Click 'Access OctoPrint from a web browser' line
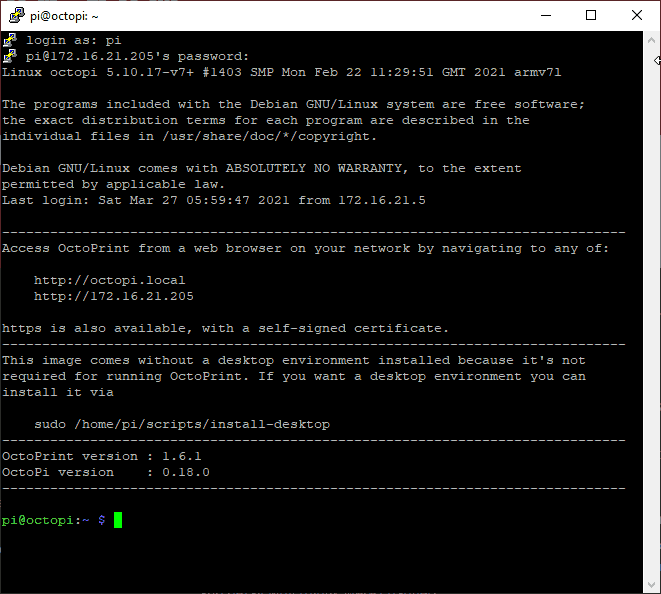The width and height of the screenshot is (661, 594). [x=305, y=248]
